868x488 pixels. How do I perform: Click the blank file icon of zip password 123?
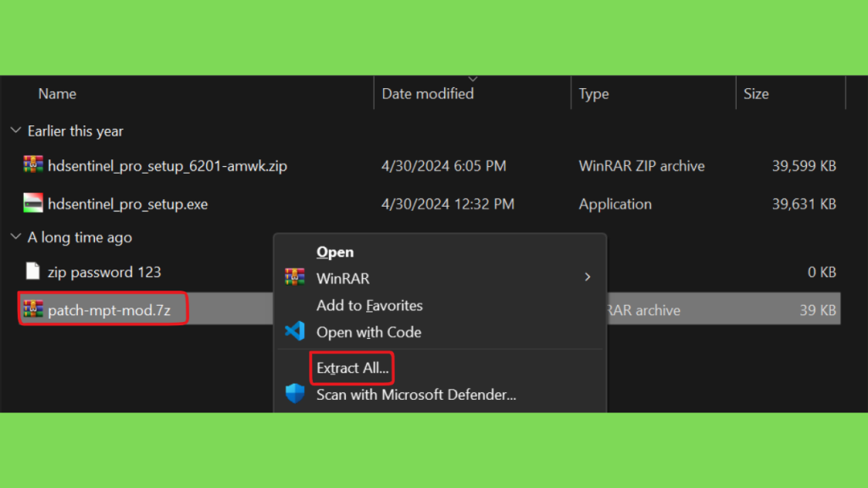pyautogui.click(x=33, y=271)
